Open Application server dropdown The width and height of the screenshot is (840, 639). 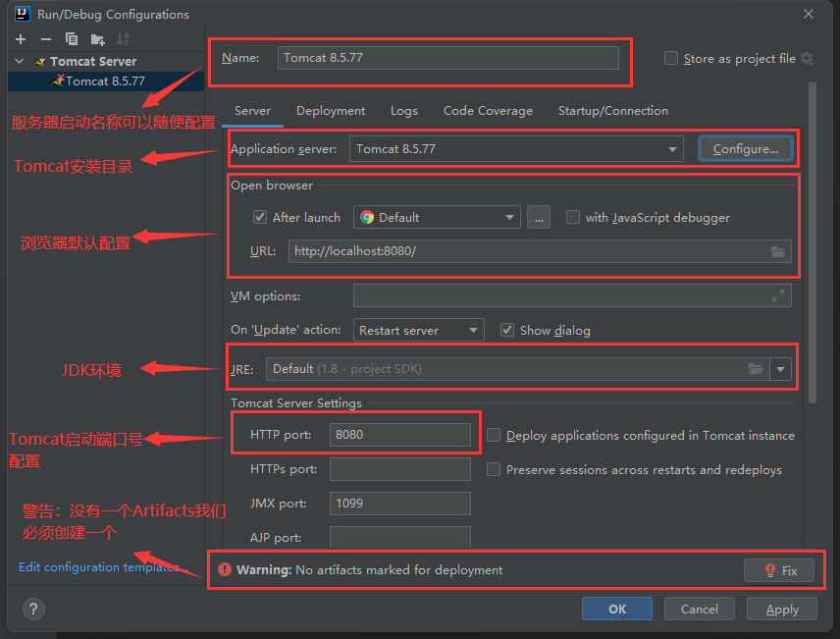516,149
